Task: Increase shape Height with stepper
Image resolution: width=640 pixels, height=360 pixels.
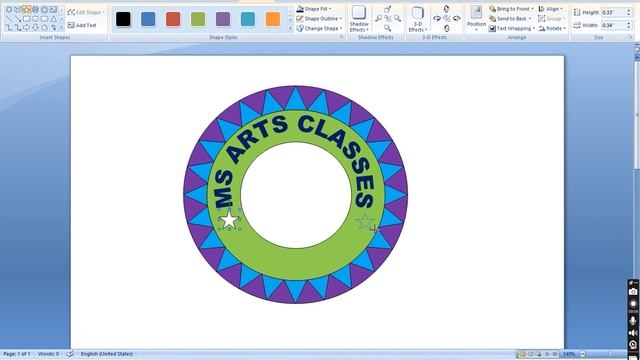Action: tap(629, 11)
